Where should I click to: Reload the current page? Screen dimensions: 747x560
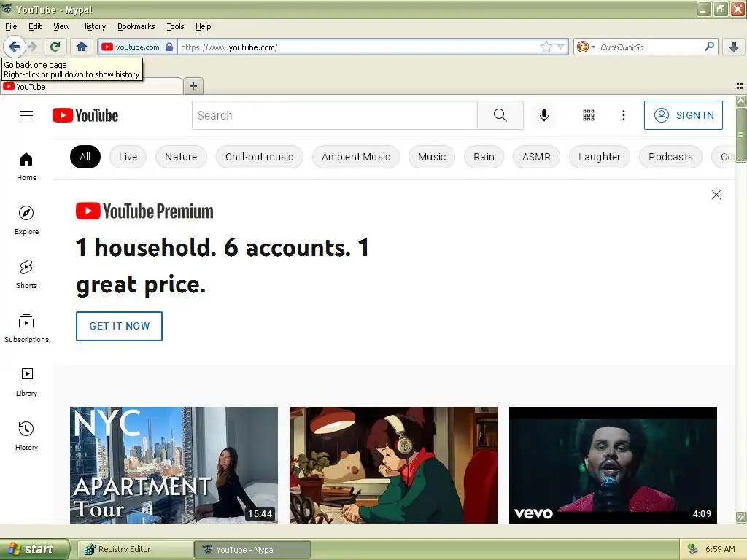(x=55, y=47)
